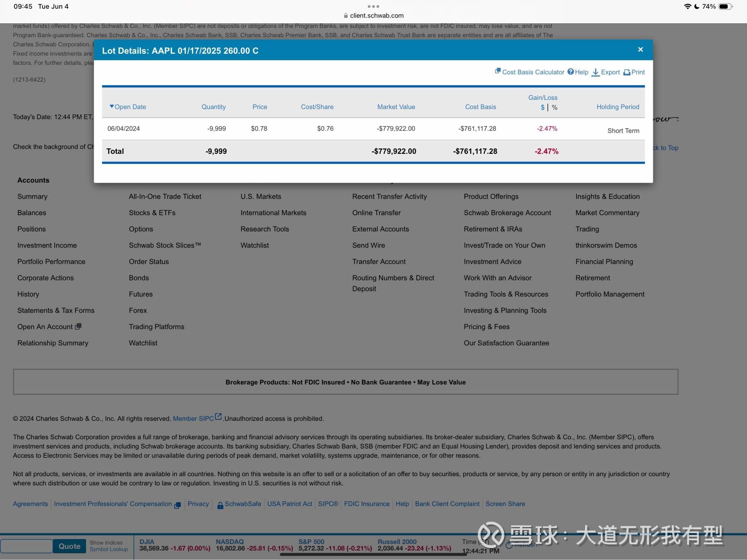
Task: Open Screen Share footer link
Action: 505,504
